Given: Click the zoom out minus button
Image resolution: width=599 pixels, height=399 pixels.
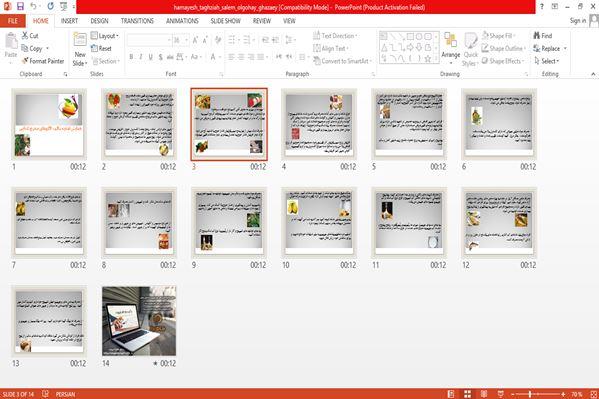Looking at the screenshot, I should (513, 394).
